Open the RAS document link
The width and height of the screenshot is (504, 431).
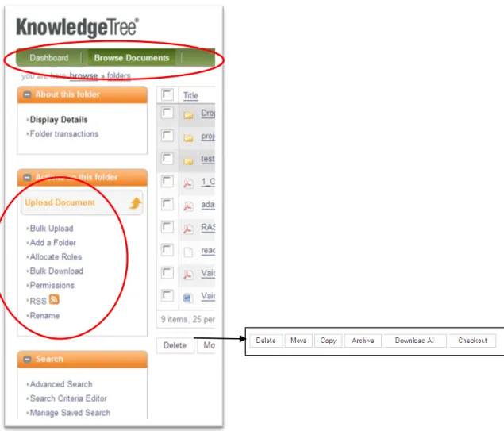click(x=208, y=227)
